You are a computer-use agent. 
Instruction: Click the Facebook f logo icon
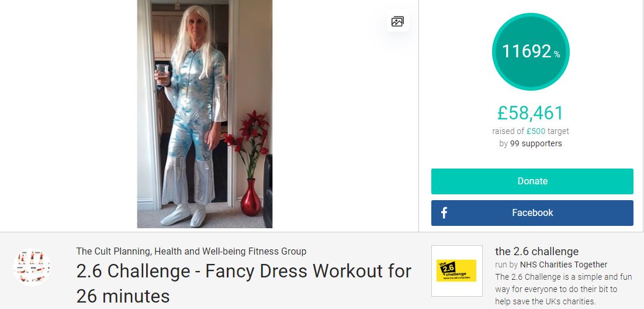tap(444, 212)
